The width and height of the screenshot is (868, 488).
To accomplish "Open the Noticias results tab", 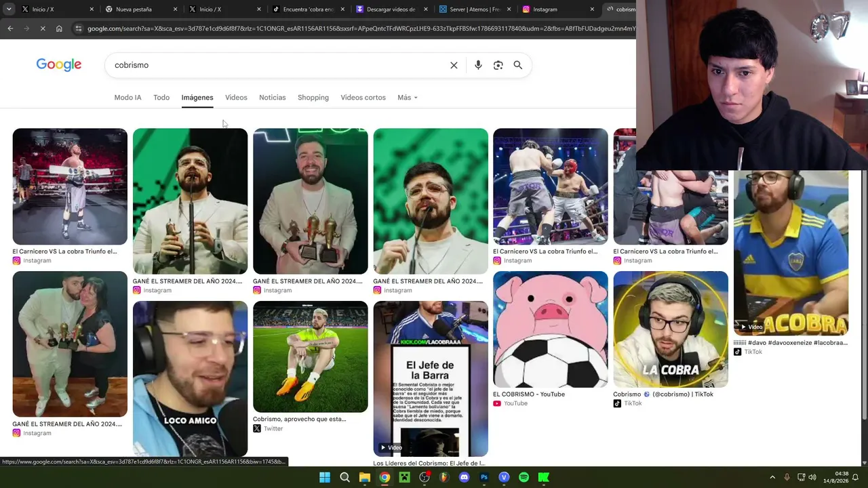I will click(273, 98).
